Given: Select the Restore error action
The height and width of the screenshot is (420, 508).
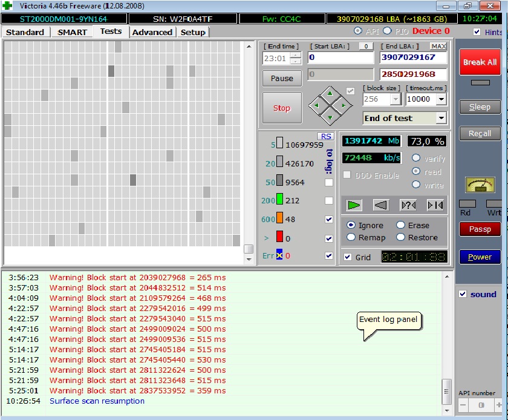Looking at the screenshot, I should [400, 237].
